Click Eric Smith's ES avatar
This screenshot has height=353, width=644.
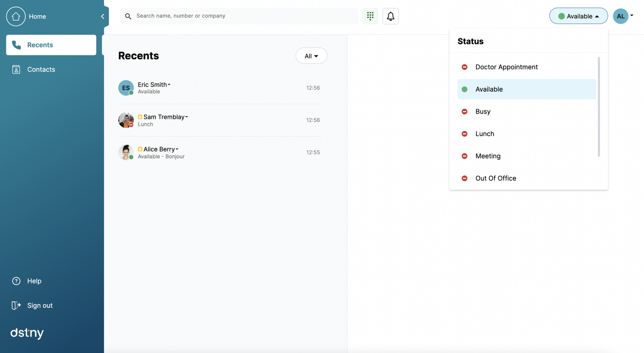(x=126, y=87)
